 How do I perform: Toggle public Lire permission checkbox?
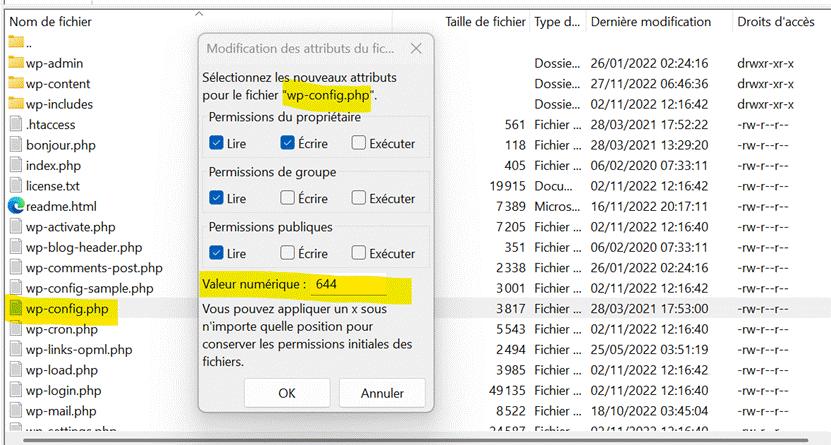coord(217,253)
